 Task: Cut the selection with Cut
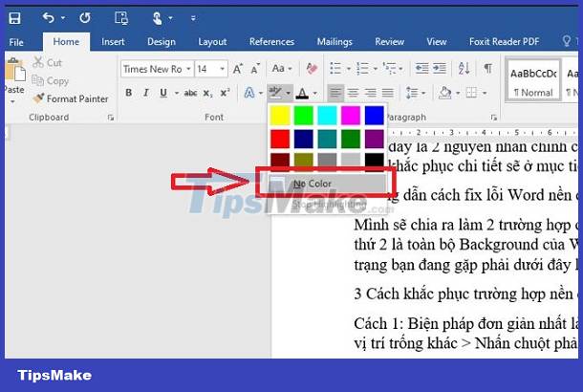[47, 62]
